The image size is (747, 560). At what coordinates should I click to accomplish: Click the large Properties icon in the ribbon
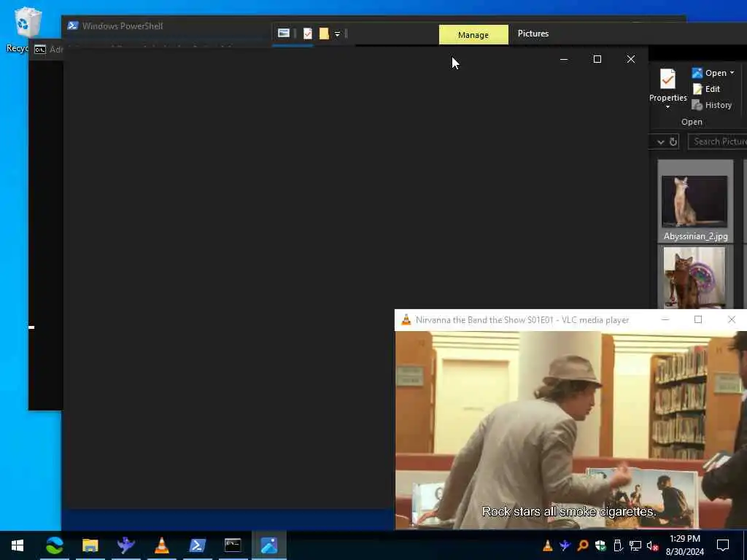pyautogui.click(x=667, y=79)
